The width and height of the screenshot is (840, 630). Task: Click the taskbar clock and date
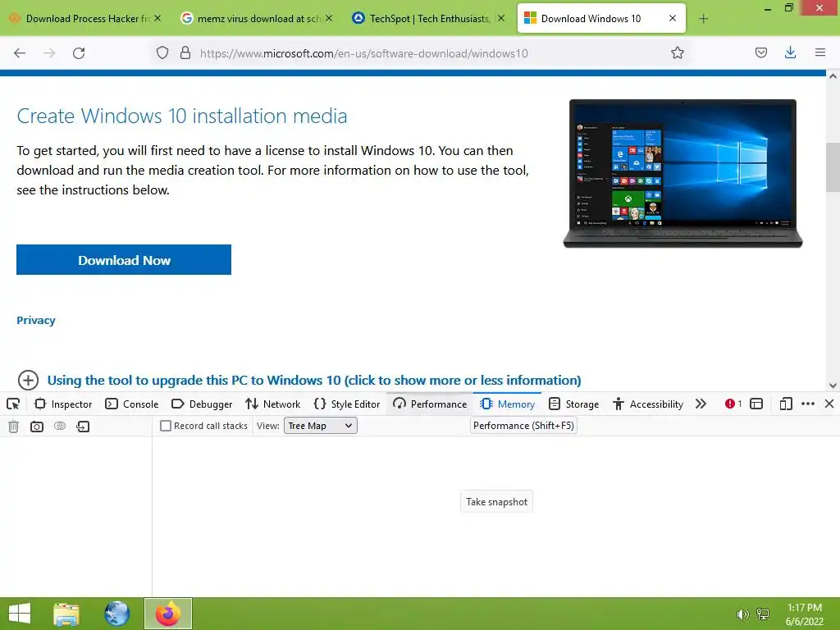coord(804,614)
